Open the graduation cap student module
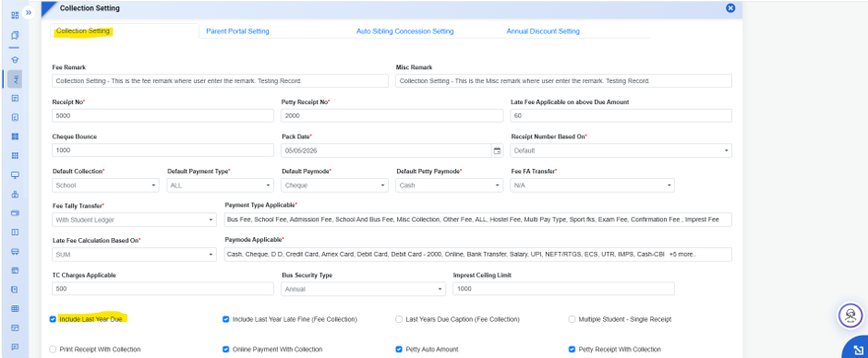The width and height of the screenshot is (868, 358). click(x=15, y=59)
